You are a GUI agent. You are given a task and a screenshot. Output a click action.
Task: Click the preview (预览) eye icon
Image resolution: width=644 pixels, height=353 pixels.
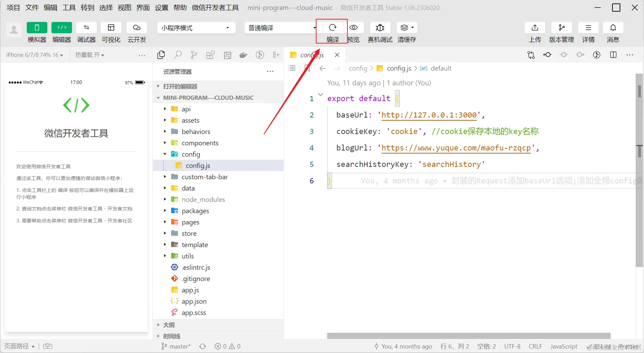354,27
